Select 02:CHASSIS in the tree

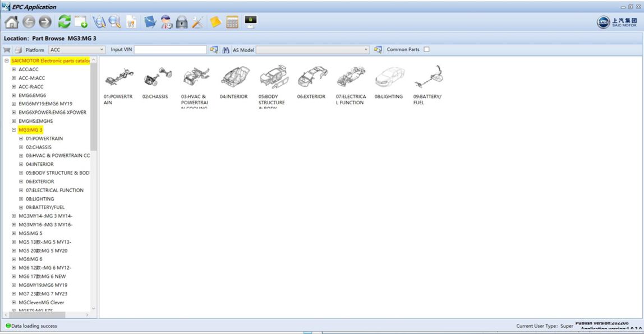(39, 147)
